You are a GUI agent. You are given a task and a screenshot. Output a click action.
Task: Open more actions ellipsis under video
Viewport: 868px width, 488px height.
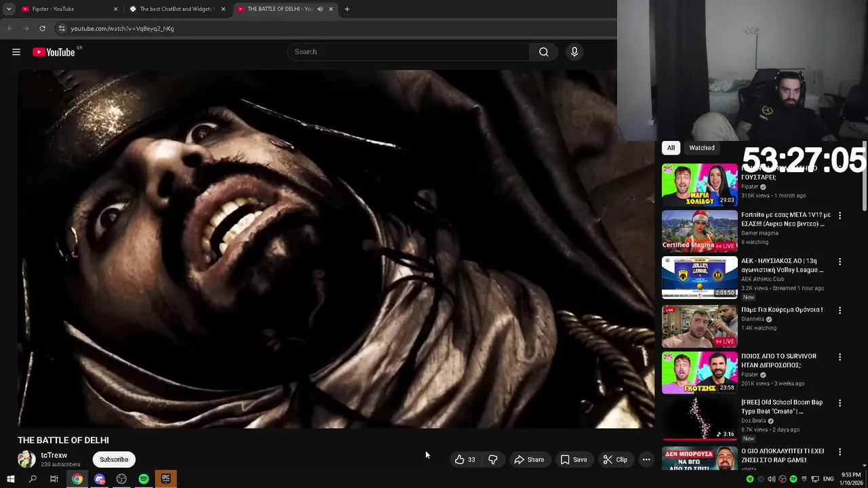(646, 460)
